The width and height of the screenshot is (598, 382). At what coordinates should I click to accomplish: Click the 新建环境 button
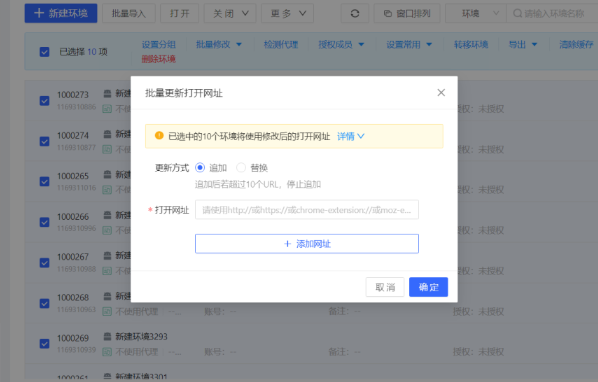pyautogui.click(x=61, y=13)
